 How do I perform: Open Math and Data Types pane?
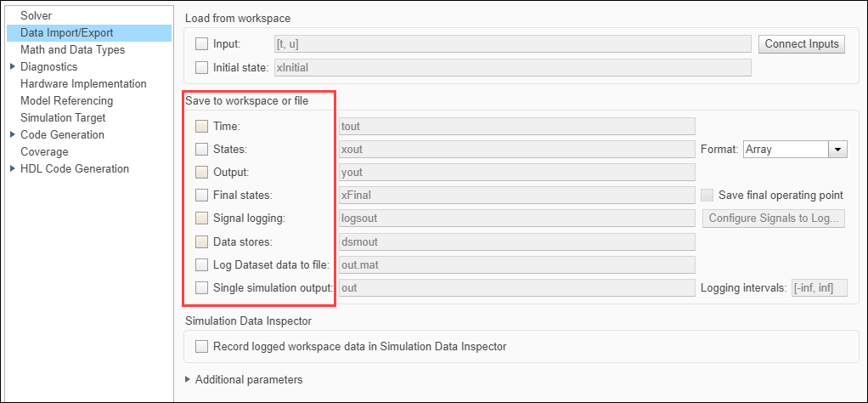click(72, 50)
